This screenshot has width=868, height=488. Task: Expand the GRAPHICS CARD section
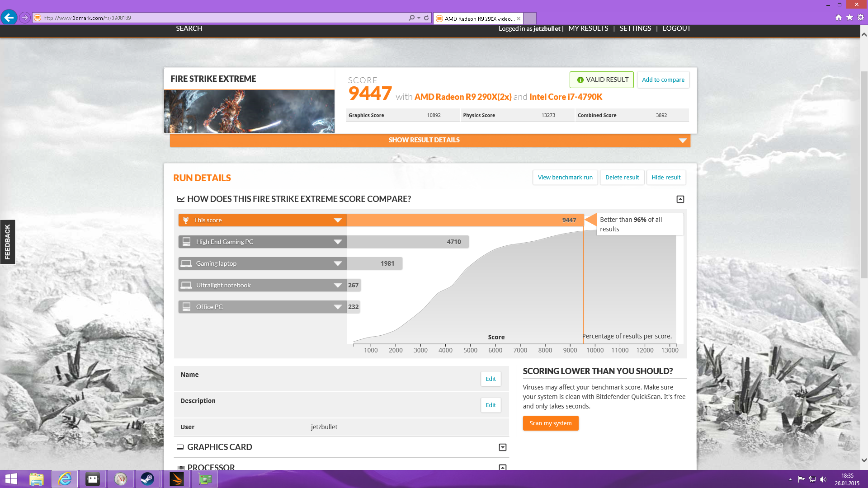tap(502, 447)
